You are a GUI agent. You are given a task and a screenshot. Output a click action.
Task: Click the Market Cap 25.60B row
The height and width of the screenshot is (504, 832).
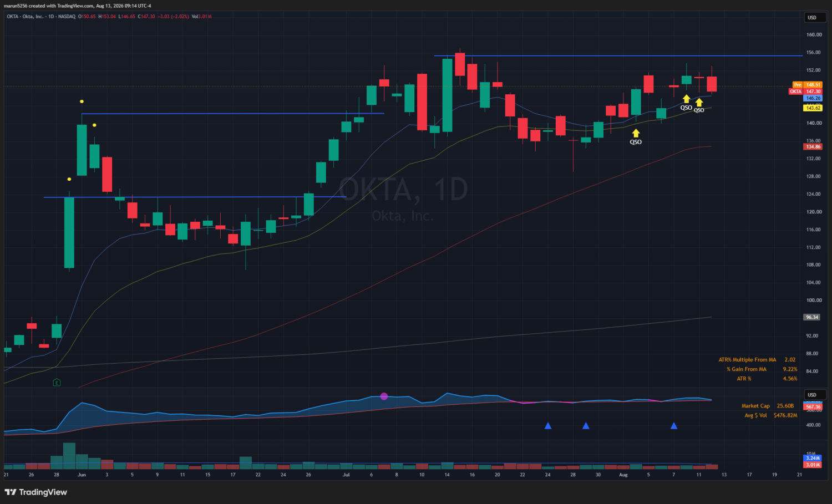point(768,406)
